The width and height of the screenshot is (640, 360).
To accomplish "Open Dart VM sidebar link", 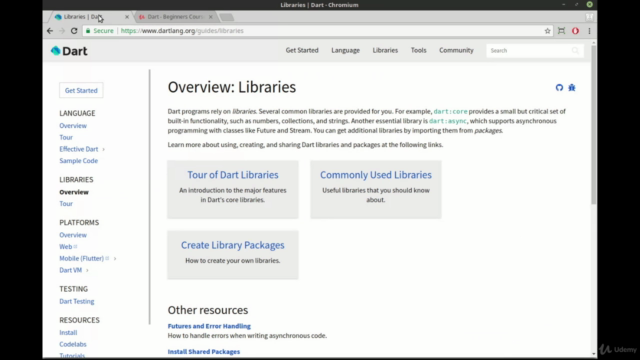I will pos(71,270).
